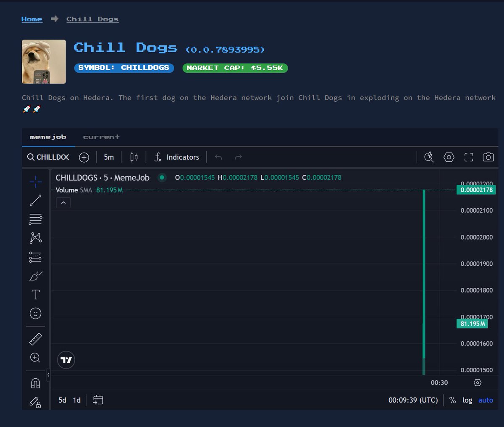This screenshot has height=427, width=504.
Task: Toggle lock all drawing tools
Action: (x=36, y=402)
